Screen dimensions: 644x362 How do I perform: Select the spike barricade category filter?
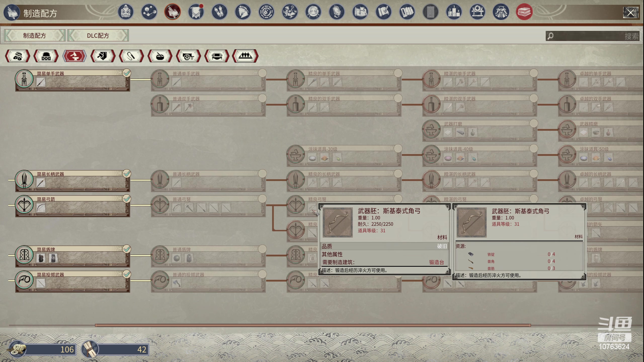(245, 56)
